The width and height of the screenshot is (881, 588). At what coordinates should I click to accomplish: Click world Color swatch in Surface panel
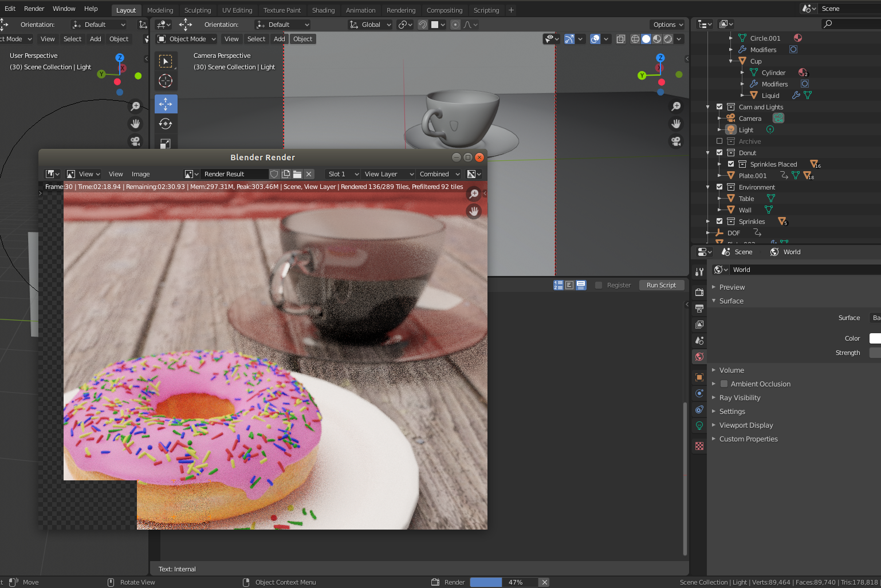pos(875,338)
